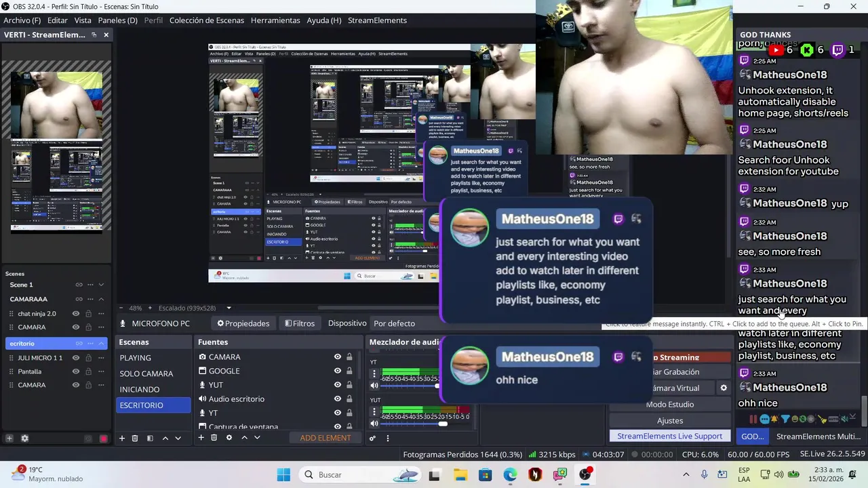Screen dimensions: 868x488
Task: Open Propiedades for MICROFONO PC
Action: coord(243,323)
